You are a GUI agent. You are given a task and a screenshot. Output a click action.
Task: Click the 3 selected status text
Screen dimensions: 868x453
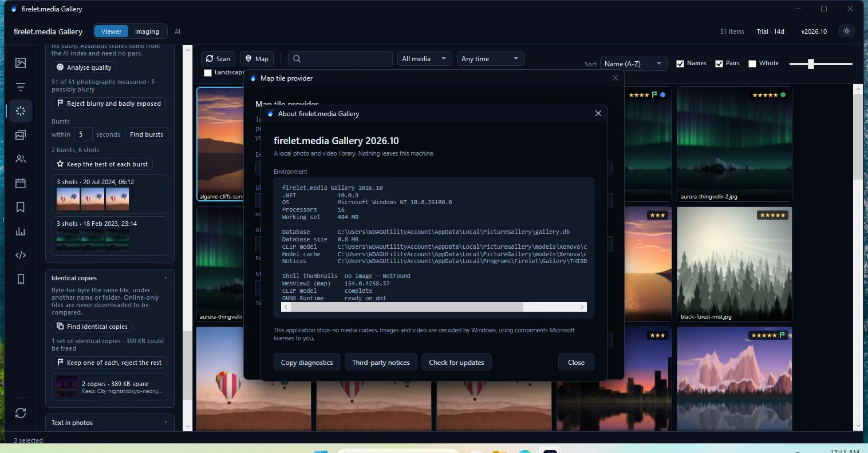click(29, 440)
